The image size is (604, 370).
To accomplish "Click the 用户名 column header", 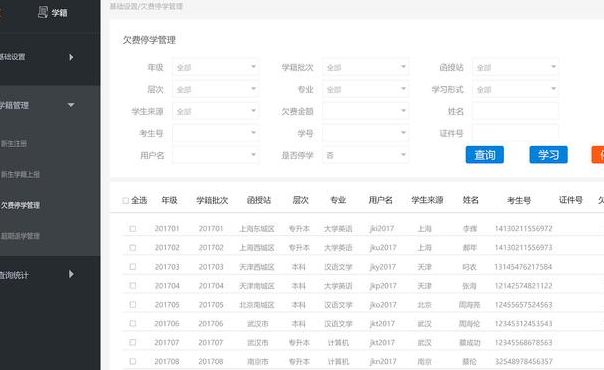I will (381, 200).
